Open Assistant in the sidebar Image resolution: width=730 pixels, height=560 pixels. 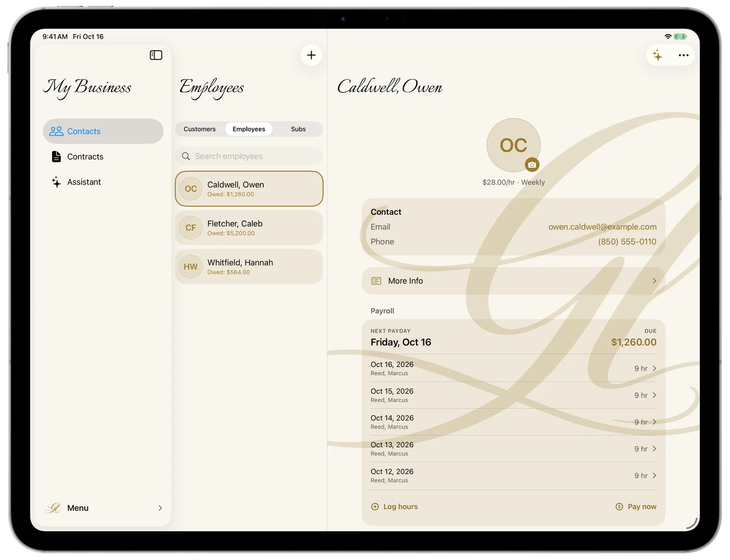click(x=103, y=182)
